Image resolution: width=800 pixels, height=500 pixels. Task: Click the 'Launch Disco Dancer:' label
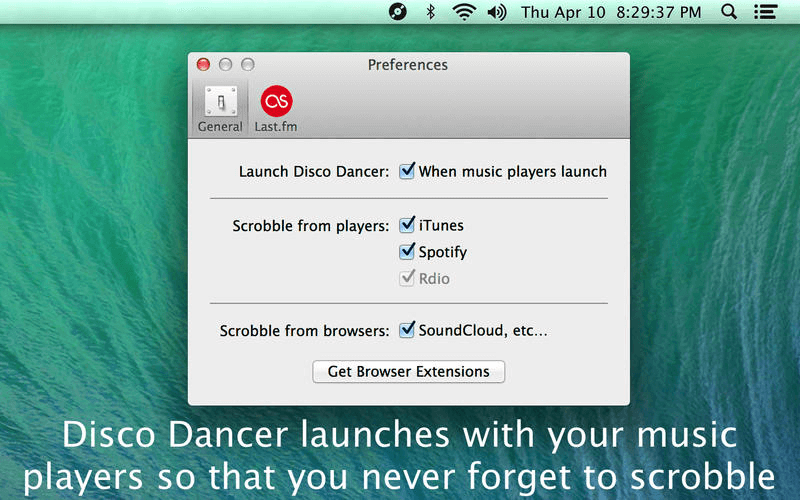click(314, 171)
